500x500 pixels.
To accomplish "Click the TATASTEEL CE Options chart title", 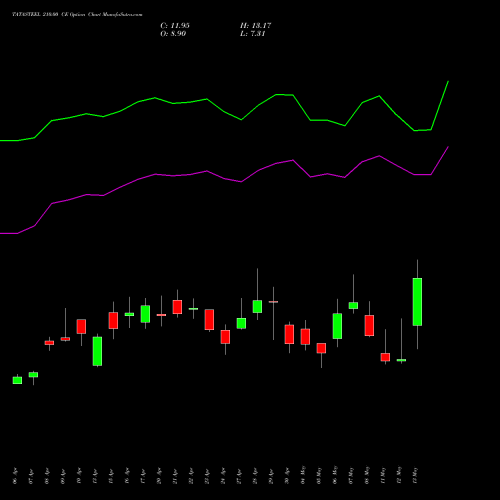I will coord(77,15).
